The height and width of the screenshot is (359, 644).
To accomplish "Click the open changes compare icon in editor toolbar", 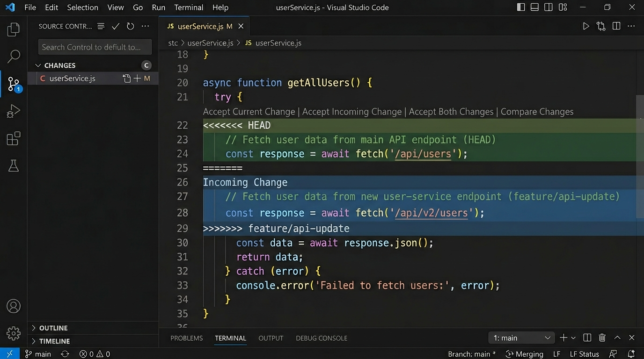I will (601, 26).
